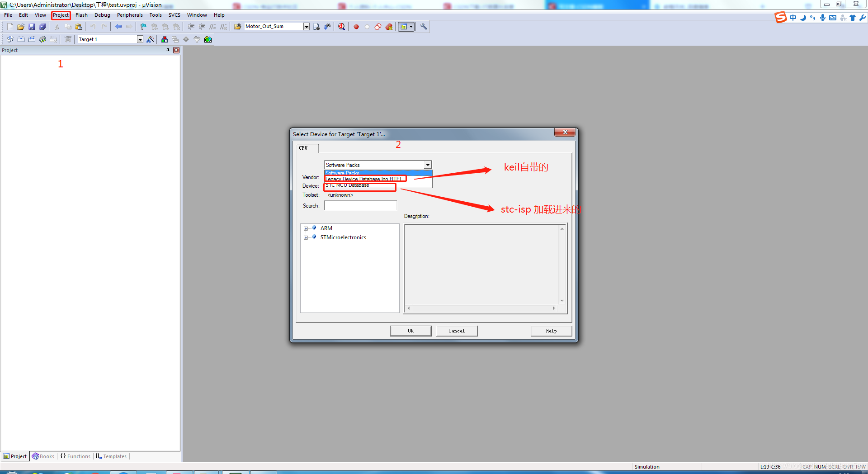Run Find using the icon beside Motor_Out_Sum
Viewport: 868px width, 474px height.
(x=317, y=27)
